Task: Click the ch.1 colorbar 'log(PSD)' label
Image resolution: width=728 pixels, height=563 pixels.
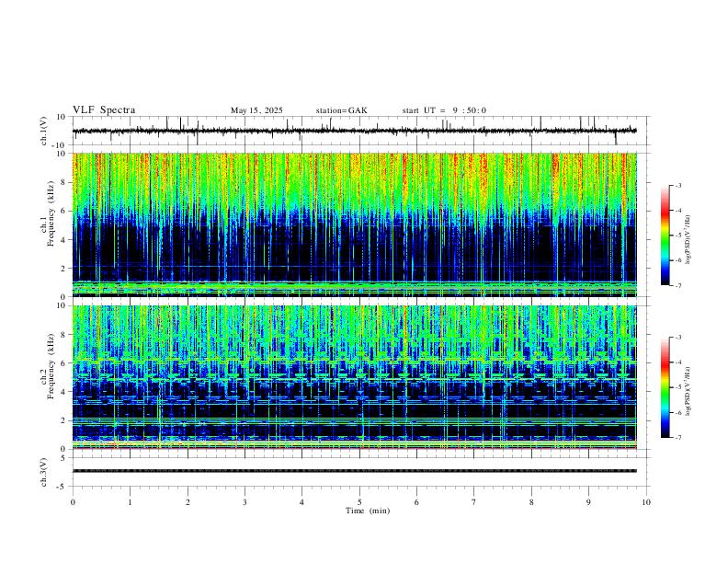Action: click(688, 240)
